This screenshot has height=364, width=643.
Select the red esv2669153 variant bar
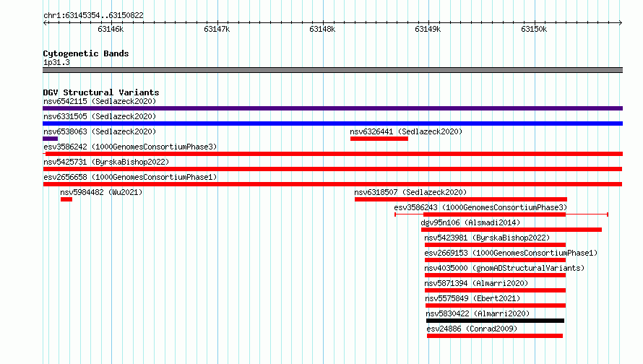(495, 260)
